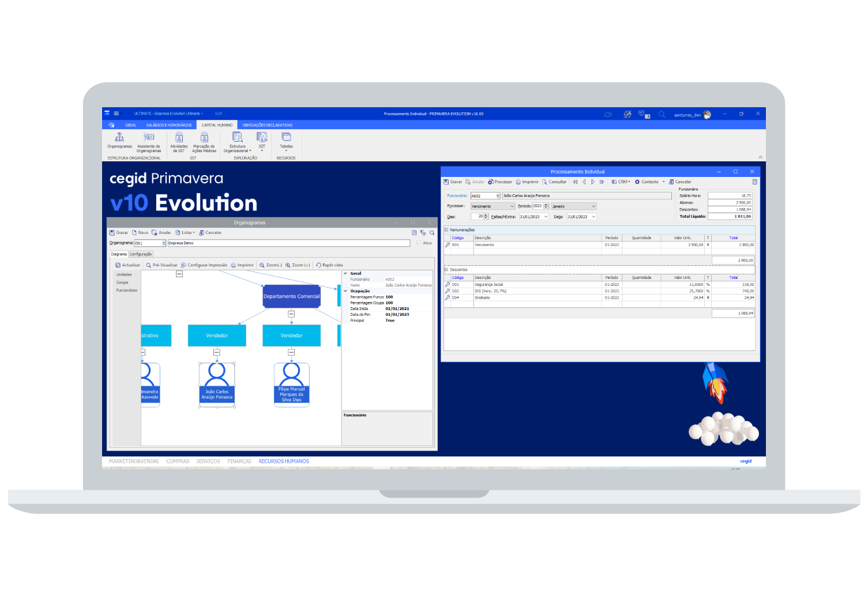Open the ULTIMATE company selector dropdown

click(x=168, y=114)
